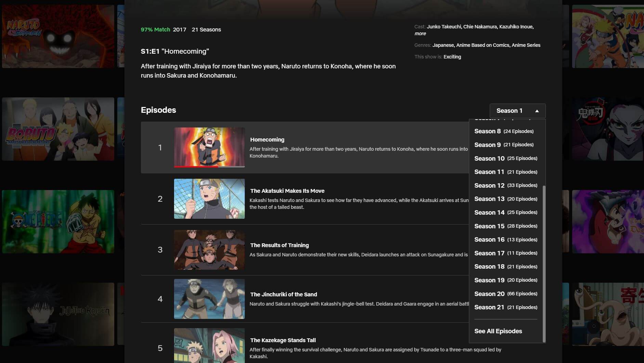Viewport: 644px width, 363px height.
Task: Play The Results of Training thumbnail
Action: [x=209, y=250]
